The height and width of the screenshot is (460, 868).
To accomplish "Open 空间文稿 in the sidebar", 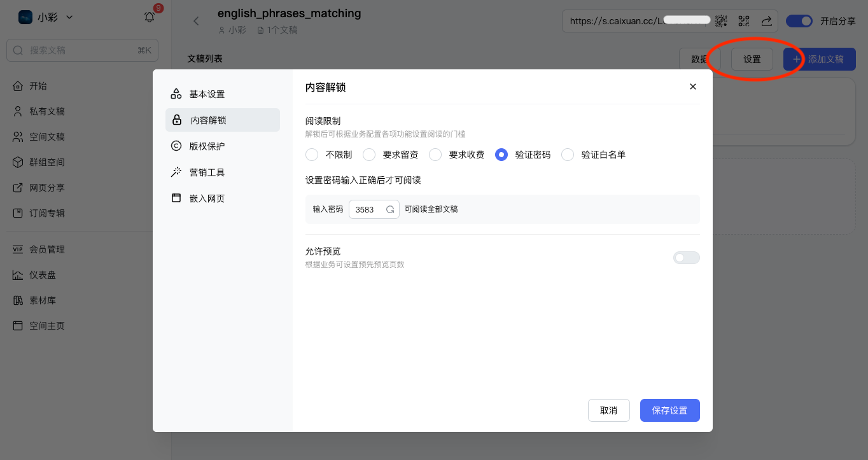I will 47,137.
